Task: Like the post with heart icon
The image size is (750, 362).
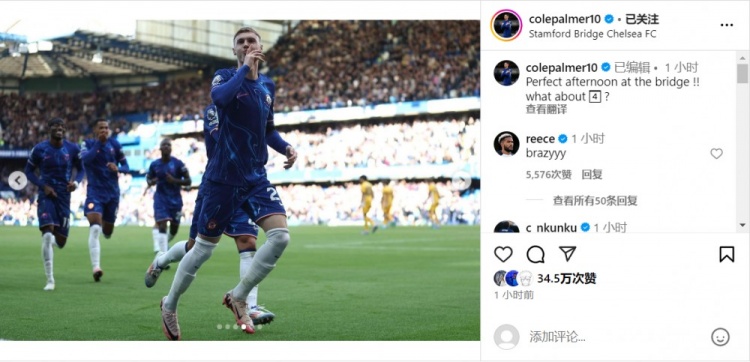Action: pyautogui.click(x=503, y=254)
